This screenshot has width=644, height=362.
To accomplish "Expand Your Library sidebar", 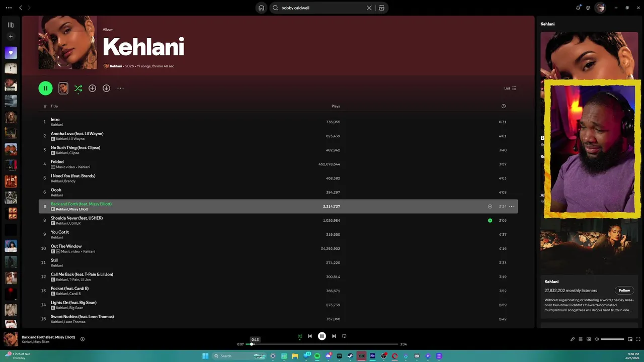I will pyautogui.click(x=11, y=25).
